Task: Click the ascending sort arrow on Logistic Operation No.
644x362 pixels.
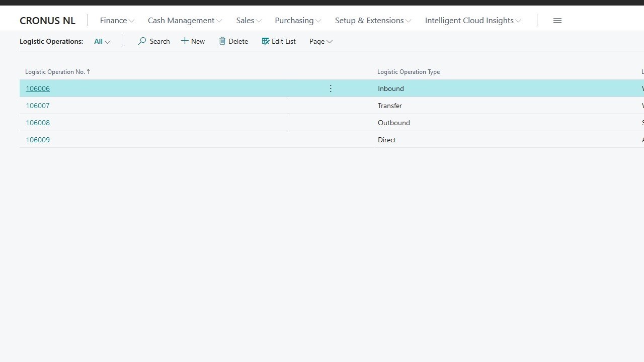Action: [88, 71]
